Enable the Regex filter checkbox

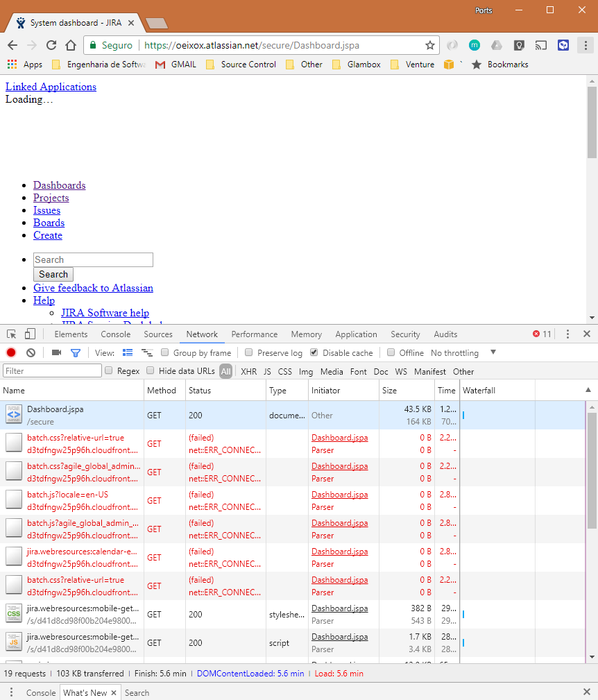(108, 370)
